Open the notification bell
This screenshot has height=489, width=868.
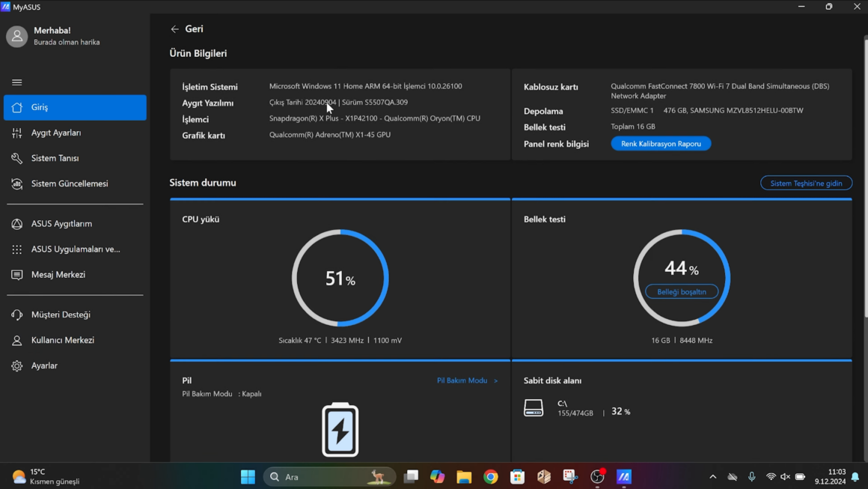855,477
